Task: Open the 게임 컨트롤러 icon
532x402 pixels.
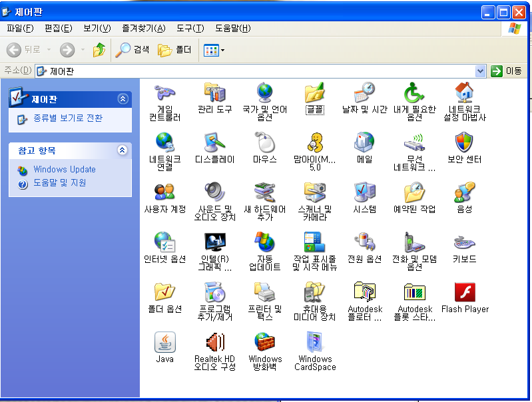Action: 164,93
